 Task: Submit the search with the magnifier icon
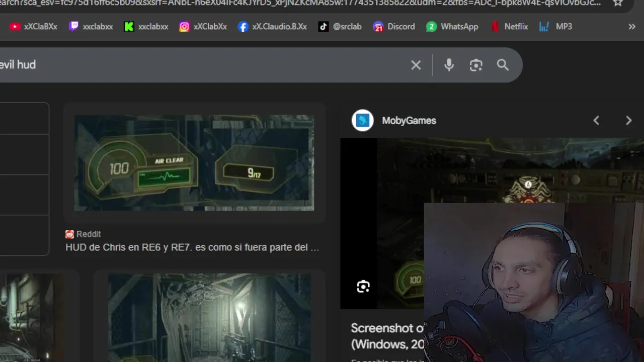tap(503, 65)
